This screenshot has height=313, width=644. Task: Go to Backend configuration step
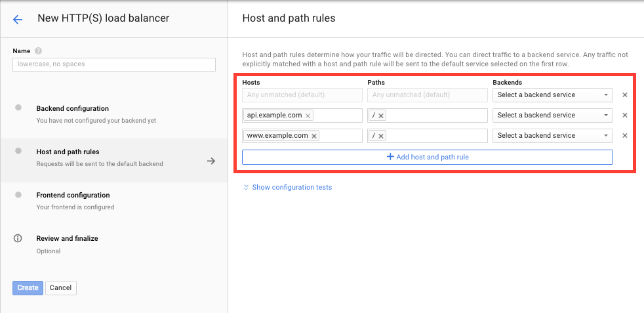click(72, 109)
